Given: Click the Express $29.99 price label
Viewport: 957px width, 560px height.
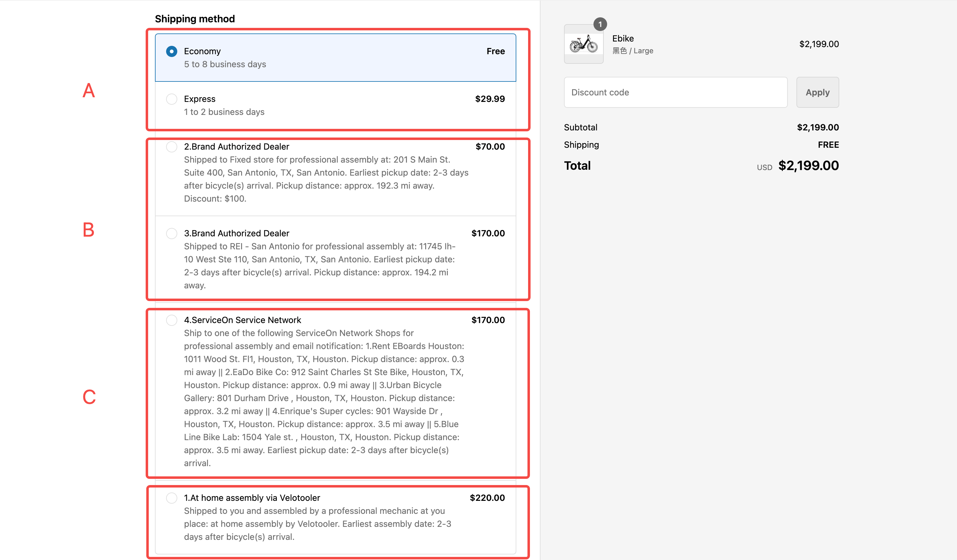Looking at the screenshot, I should tap(490, 99).
